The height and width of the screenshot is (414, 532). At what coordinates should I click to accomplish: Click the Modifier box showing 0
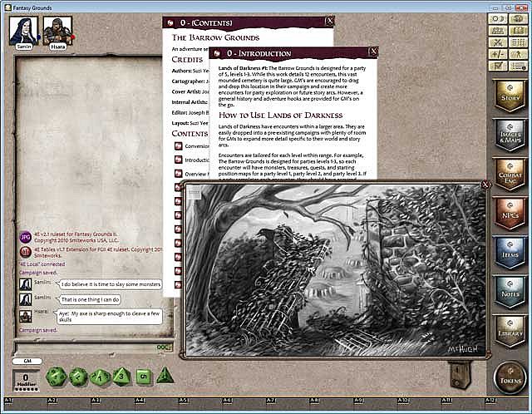(x=26, y=380)
